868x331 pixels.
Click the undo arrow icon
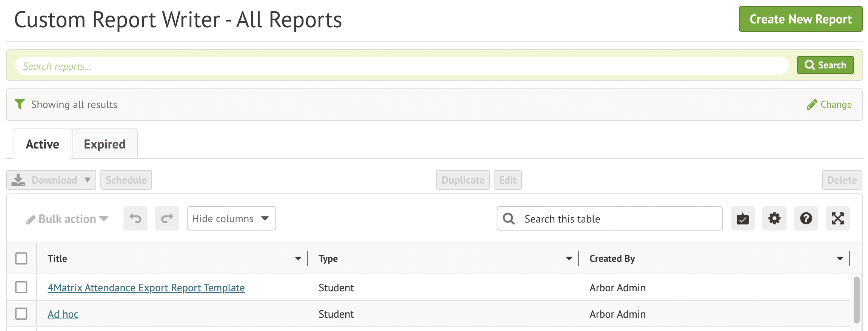(x=135, y=218)
